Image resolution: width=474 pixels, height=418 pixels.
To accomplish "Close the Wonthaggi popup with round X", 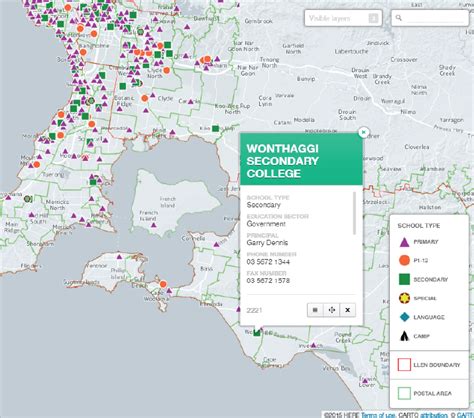I will point(364,132).
